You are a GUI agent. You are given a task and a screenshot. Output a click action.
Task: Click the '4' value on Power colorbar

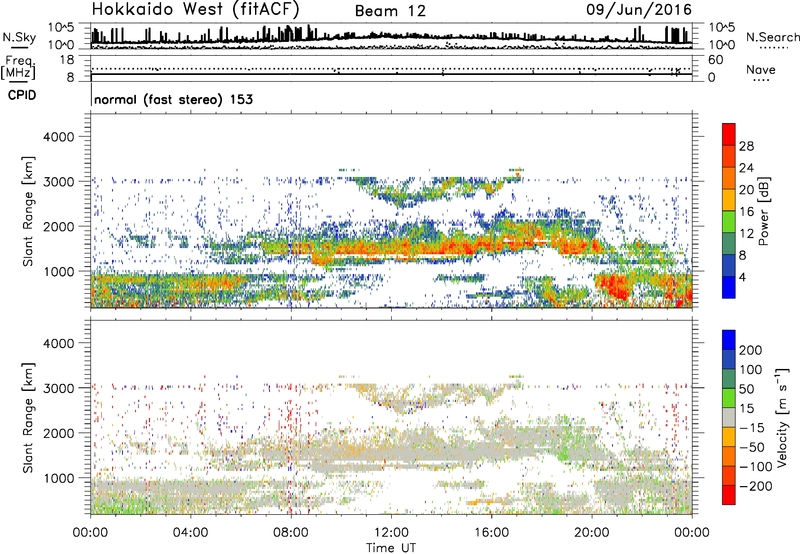click(x=742, y=277)
